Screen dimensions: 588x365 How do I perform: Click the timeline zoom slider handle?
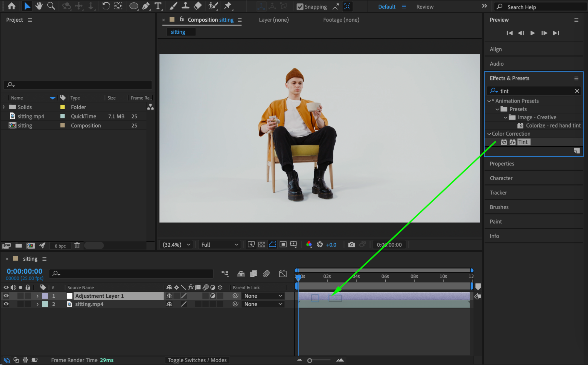(309, 360)
